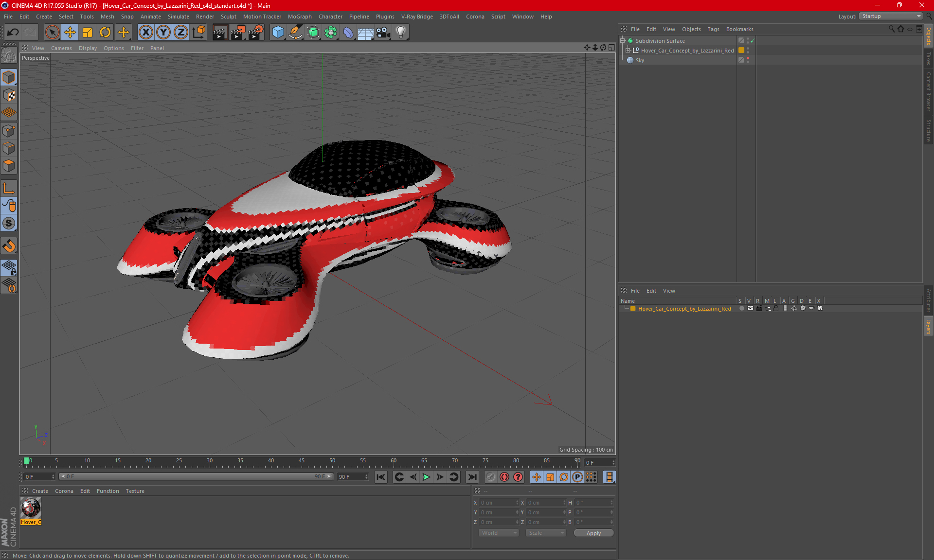Toggle Subdivision Surface visibility dots
The height and width of the screenshot is (560, 934).
(748, 41)
